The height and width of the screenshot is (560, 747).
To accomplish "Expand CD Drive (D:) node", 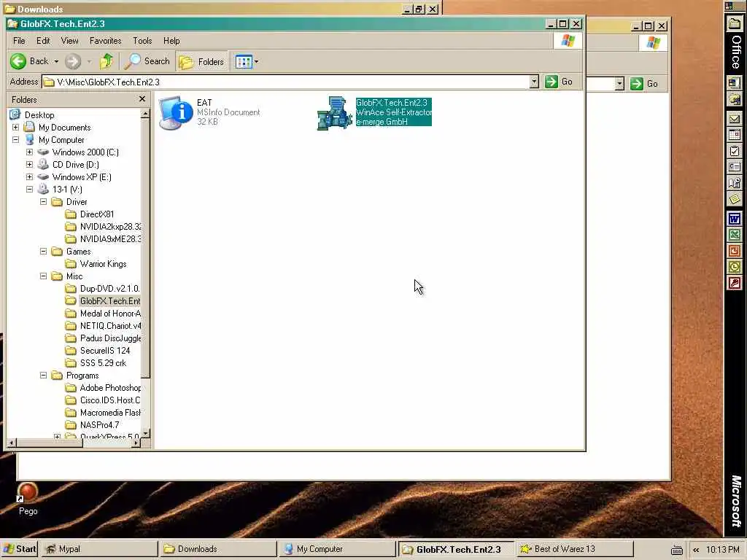I will click(29, 165).
